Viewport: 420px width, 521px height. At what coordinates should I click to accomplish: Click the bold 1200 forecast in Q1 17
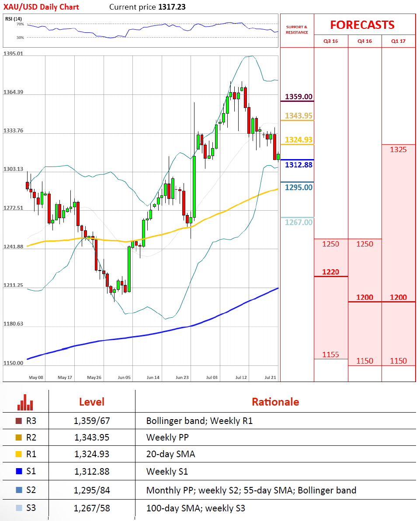[398, 297]
